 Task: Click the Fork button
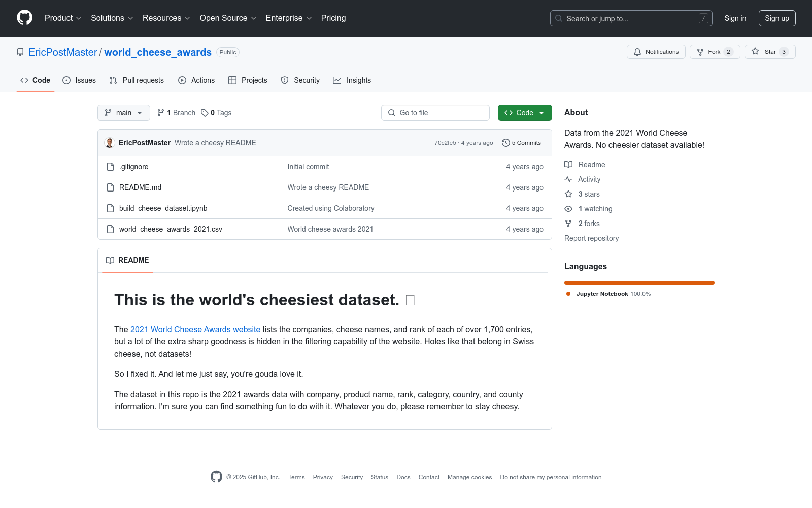tap(715, 52)
